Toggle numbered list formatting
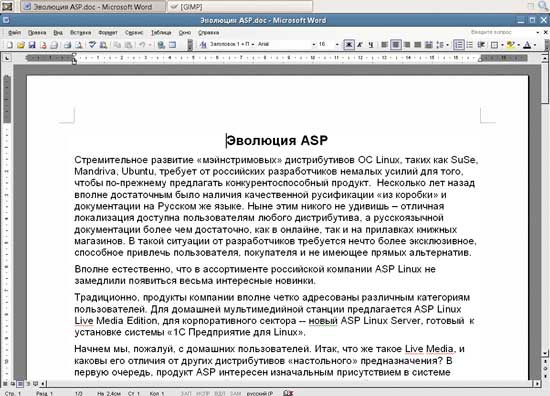The image size is (550, 396). coord(459,45)
